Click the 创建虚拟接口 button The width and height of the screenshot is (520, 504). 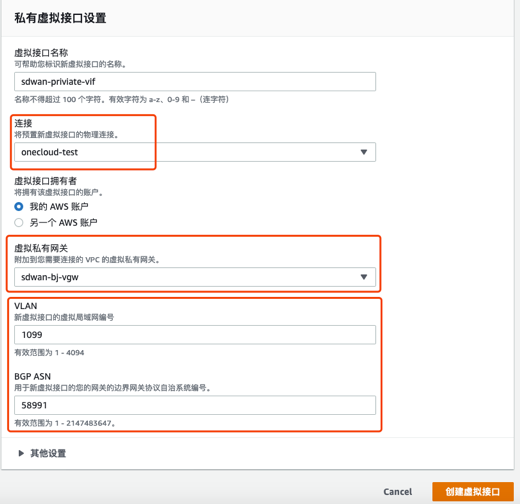pyautogui.click(x=473, y=492)
